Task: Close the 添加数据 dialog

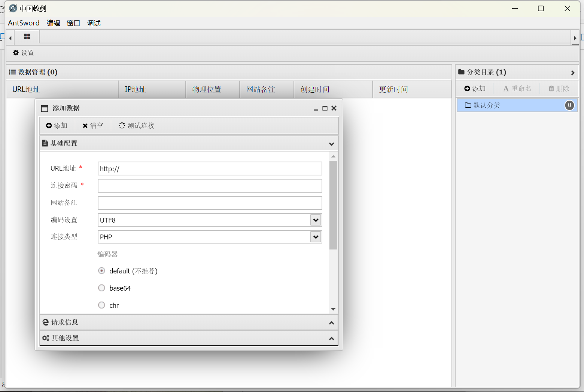Action: pos(334,108)
